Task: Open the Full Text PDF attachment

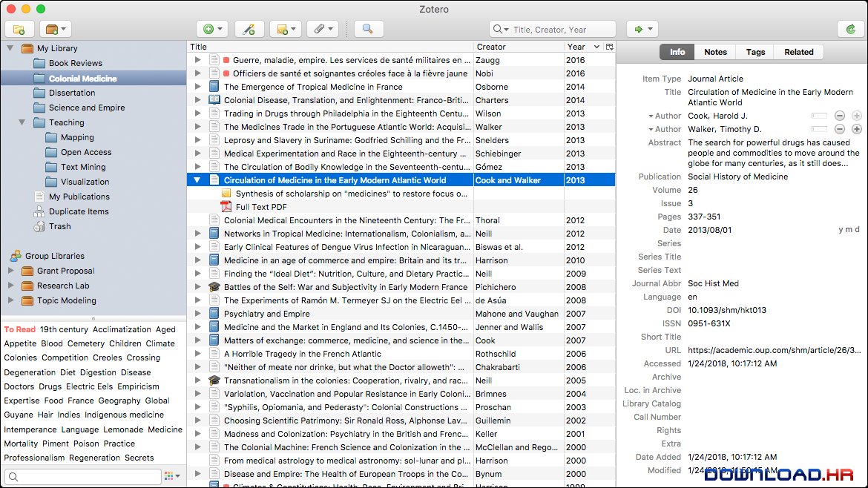Action: tap(261, 207)
